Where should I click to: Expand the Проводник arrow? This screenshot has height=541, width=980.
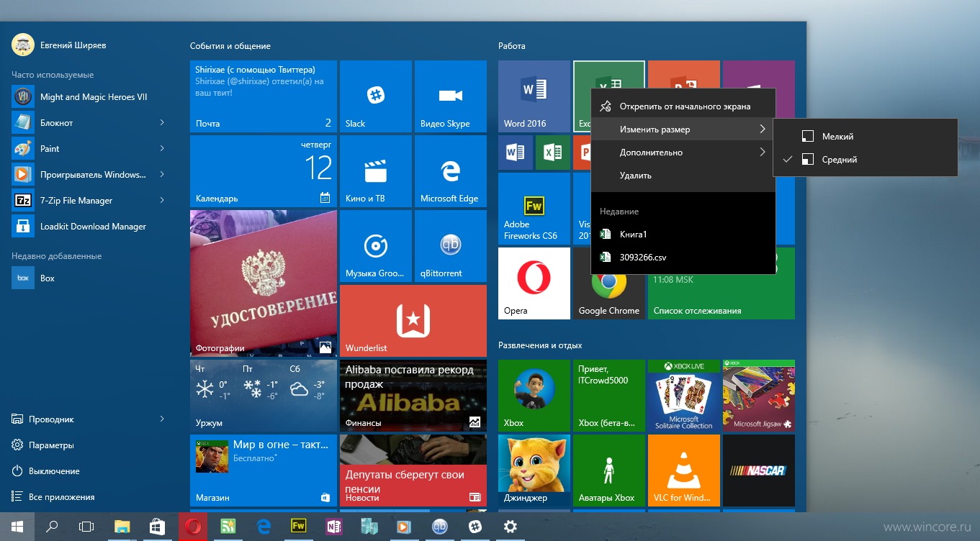click(x=162, y=419)
